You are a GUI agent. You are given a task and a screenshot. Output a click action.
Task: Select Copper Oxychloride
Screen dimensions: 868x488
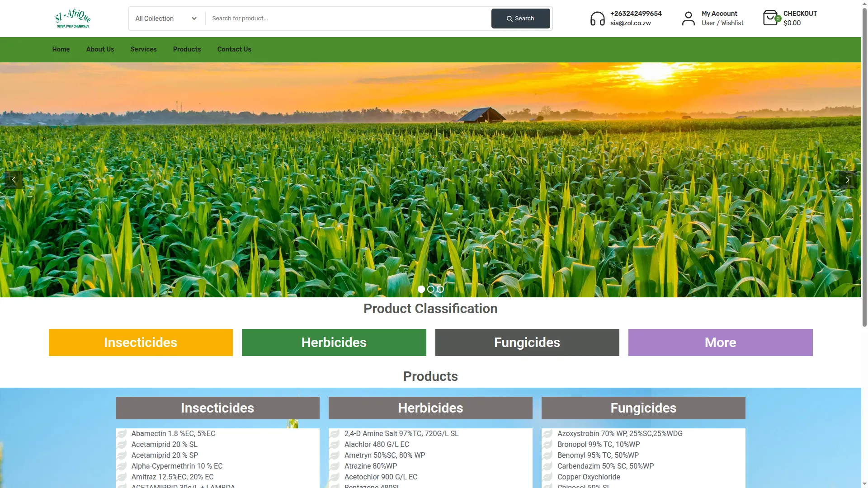(x=589, y=477)
